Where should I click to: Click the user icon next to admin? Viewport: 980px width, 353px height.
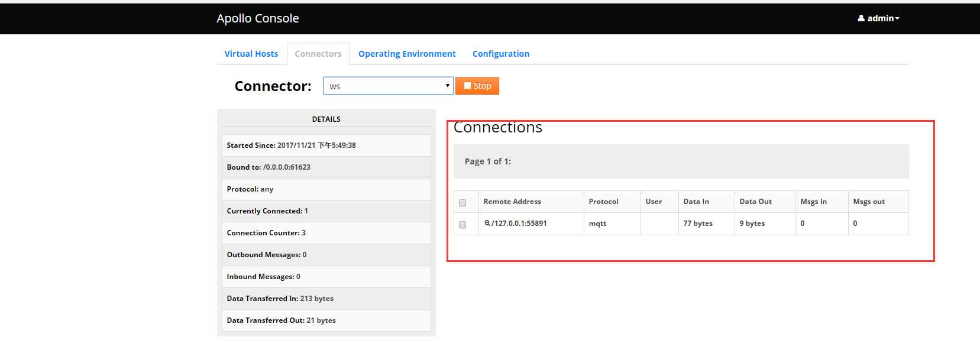(x=861, y=18)
